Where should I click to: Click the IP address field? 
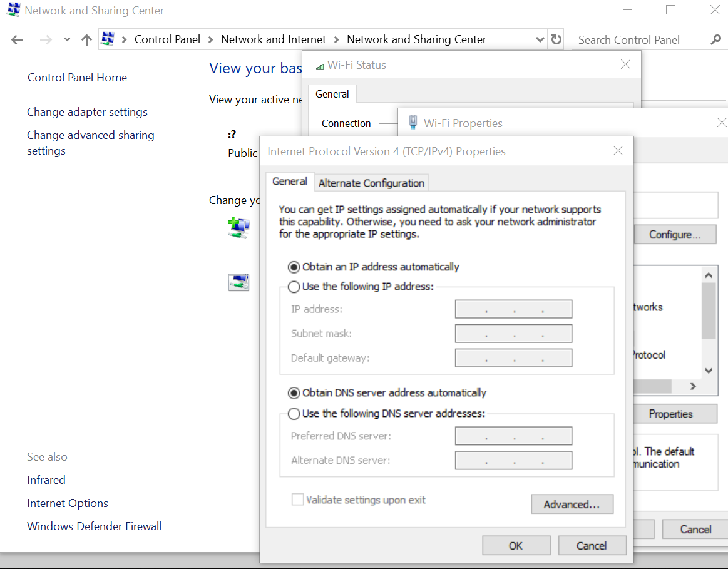point(513,309)
